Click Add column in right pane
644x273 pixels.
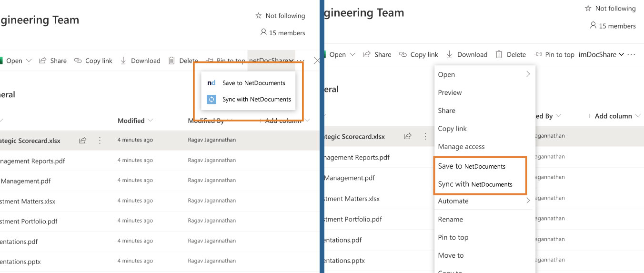[609, 116]
